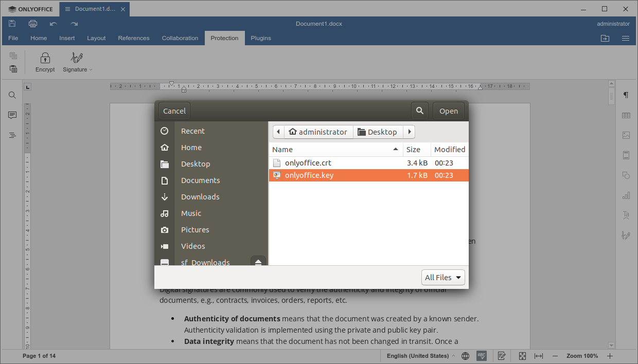Open the Navigation headings panel
Screen dimensions: 638x364
(12, 135)
